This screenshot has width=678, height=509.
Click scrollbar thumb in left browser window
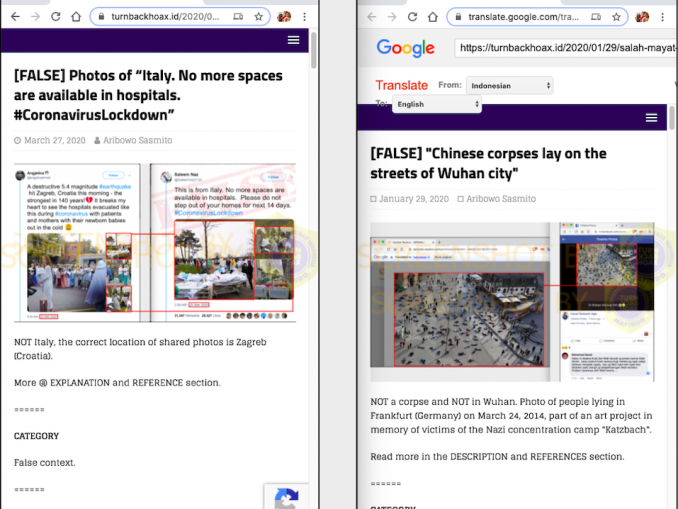click(313, 50)
